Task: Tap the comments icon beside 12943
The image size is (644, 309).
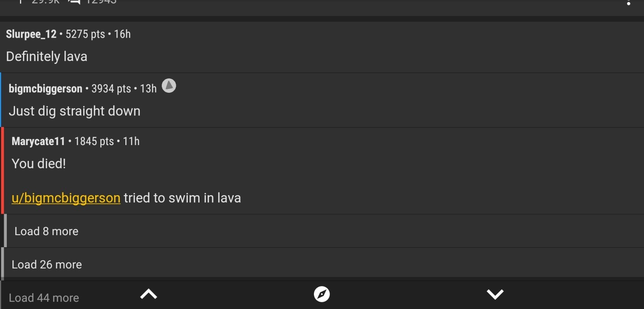Action: pos(75,2)
